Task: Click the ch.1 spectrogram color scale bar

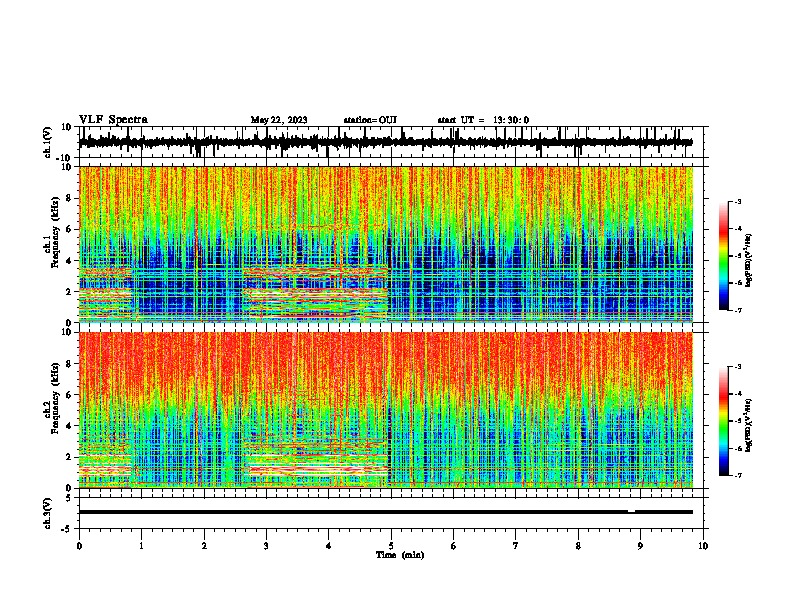Action: [x=724, y=256]
